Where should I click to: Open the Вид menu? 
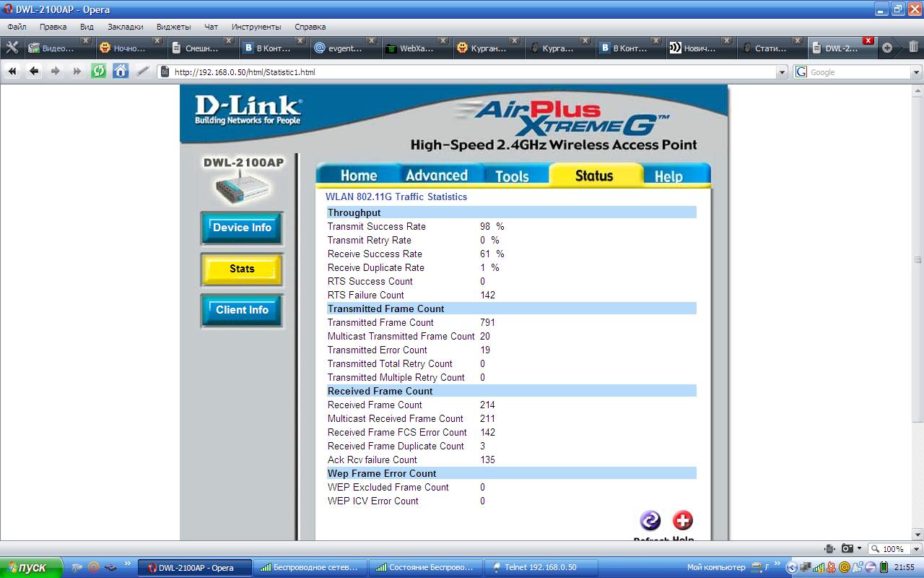(87, 27)
